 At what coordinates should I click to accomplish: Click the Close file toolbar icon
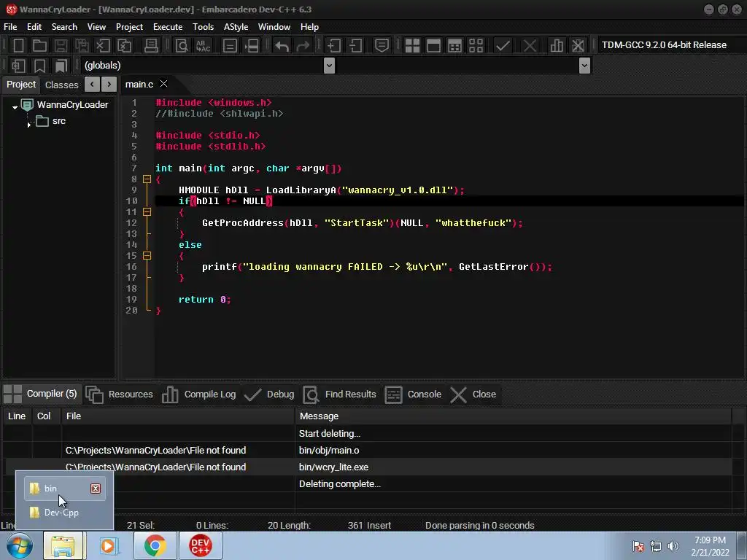pyautogui.click(x=103, y=45)
